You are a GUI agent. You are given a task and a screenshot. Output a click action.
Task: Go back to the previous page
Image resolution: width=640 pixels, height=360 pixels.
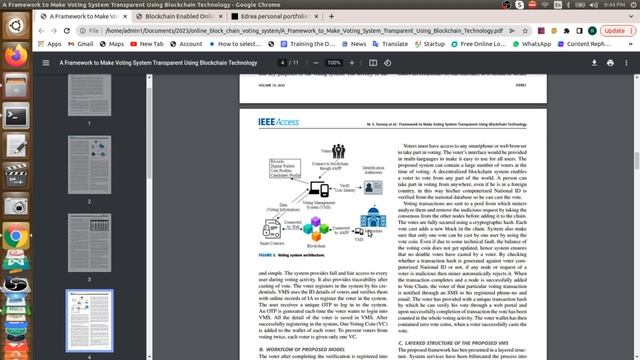pyautogui.click(x=41, y=31)
